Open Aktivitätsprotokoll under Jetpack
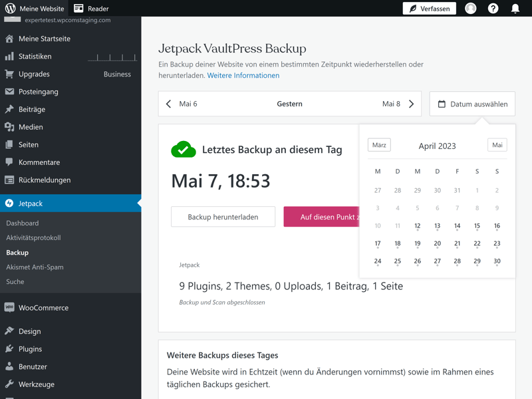This screenshot has height=399, width=532. pyautogui.click(x=33, y=237)
